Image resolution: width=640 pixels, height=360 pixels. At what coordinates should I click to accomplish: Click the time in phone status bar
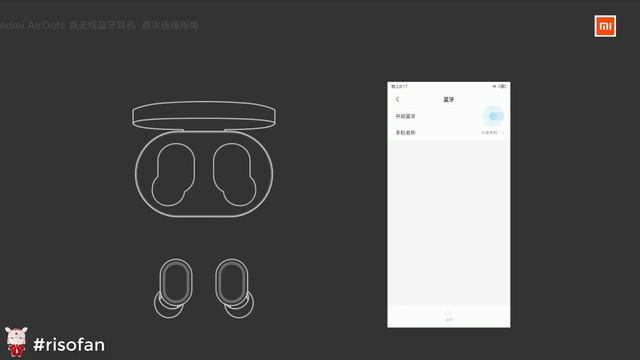[399, 87]
